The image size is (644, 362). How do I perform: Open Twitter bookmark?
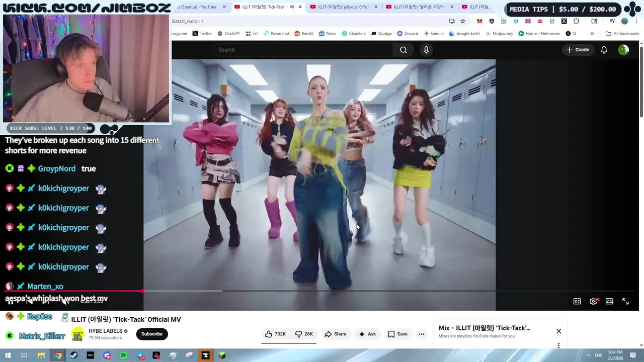pos(202,34)
